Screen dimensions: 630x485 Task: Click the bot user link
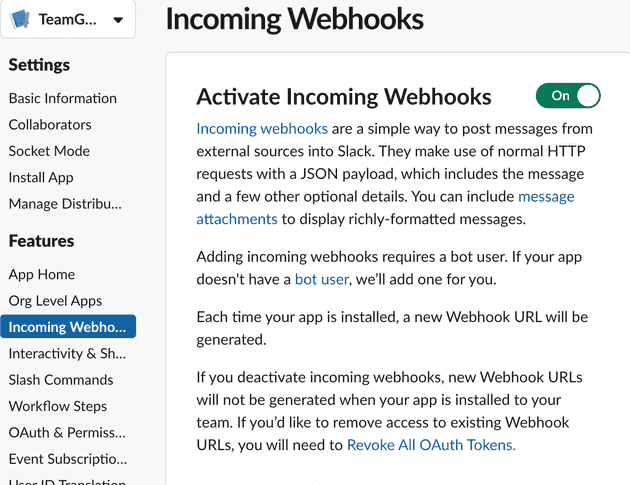[321, 279]
